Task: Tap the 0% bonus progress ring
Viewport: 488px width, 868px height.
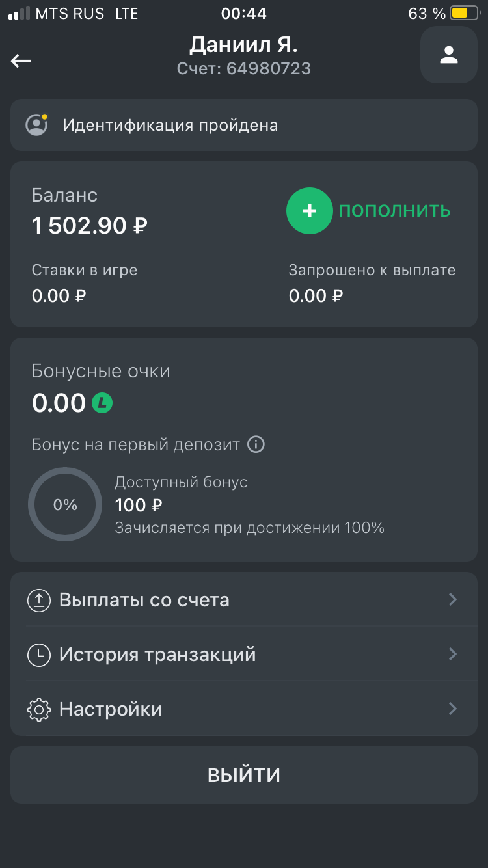Action: pos(65,505)
